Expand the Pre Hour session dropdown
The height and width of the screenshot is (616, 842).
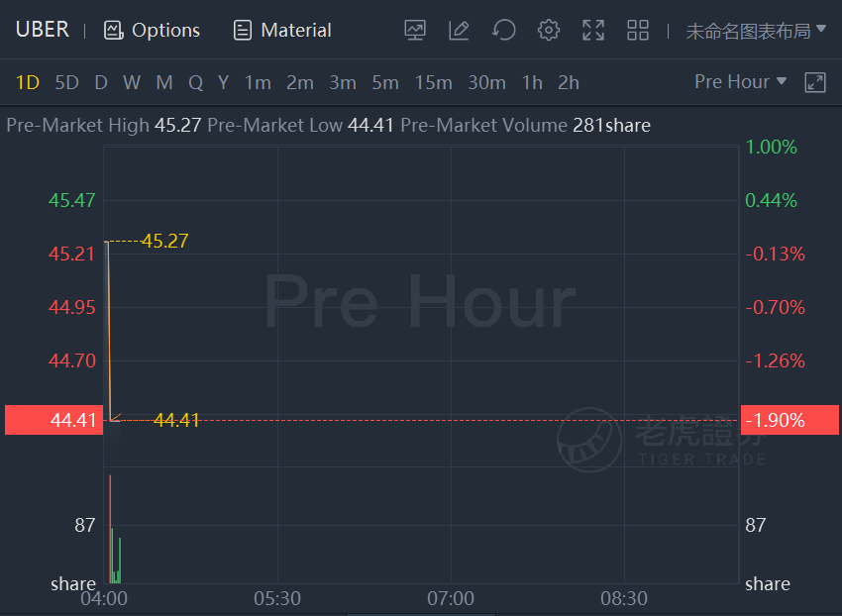[741, 81]
